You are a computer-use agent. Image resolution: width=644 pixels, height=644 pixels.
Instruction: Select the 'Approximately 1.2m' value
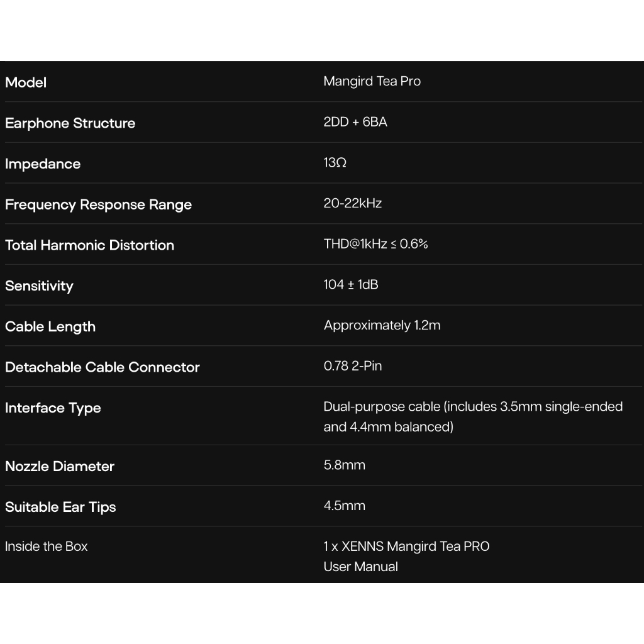tap(382, 325)
